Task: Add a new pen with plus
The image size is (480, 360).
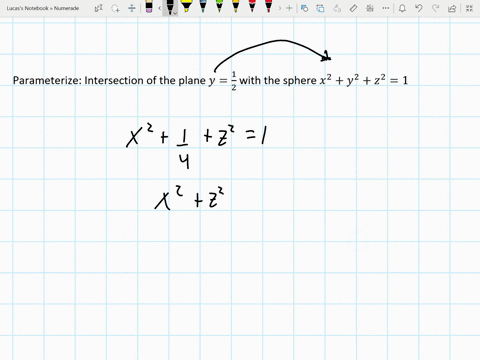Action: pyautogui.click(x=289, y=8)
